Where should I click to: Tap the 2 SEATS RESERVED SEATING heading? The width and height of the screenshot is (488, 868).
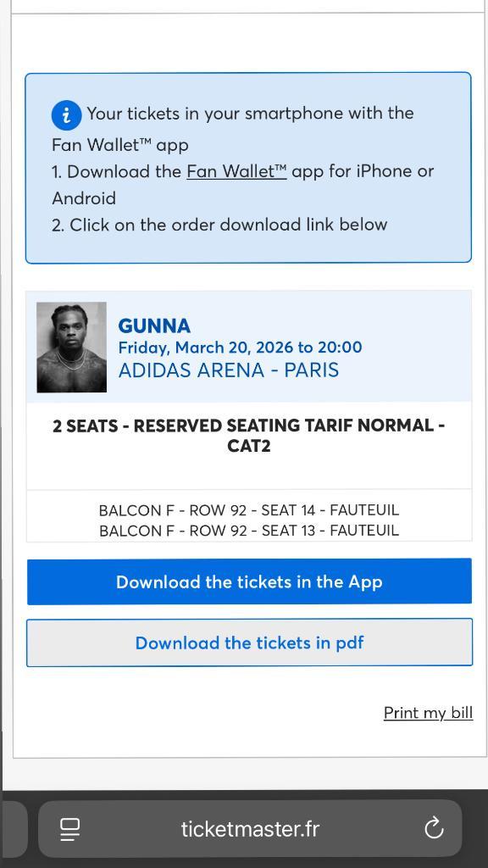(249, 435)
